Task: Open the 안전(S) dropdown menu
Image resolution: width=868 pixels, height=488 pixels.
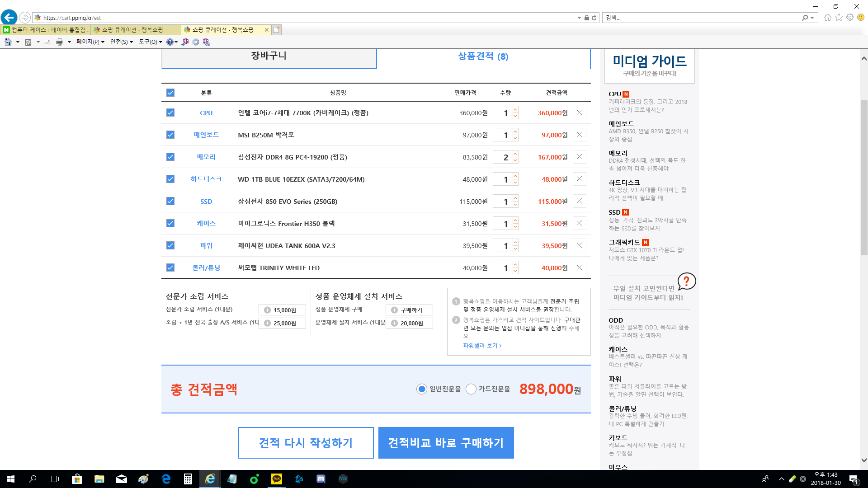Action: coord(122,42)
